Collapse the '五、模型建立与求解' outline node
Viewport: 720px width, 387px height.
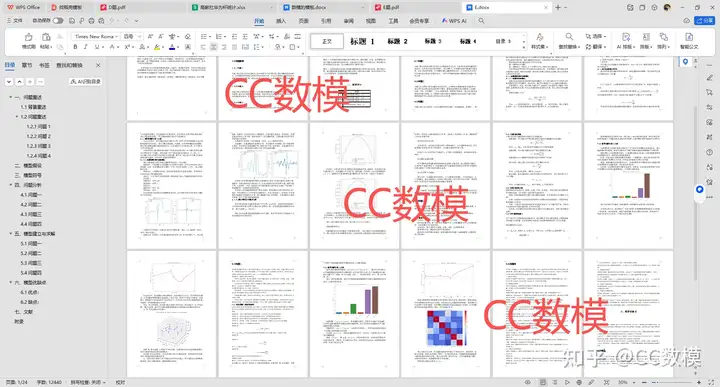click(x=11, y=234)
